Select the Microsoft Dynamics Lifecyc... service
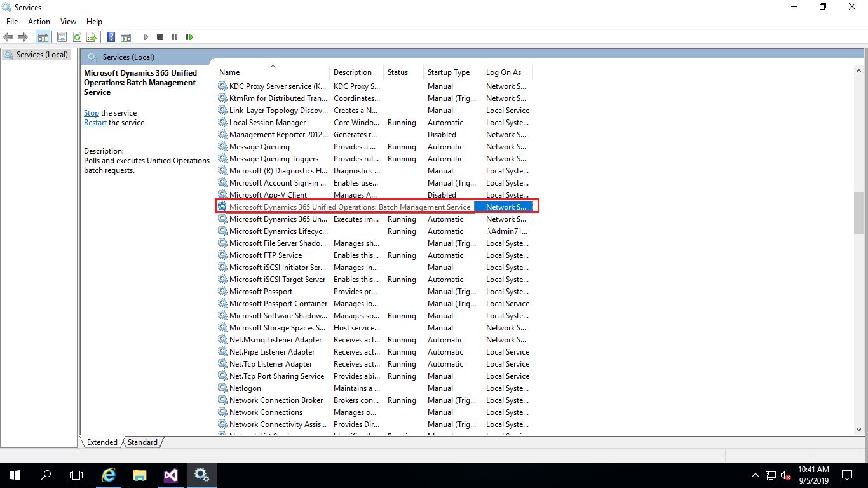The height and width of the screenshot is (488, 868). pos(278,231)
